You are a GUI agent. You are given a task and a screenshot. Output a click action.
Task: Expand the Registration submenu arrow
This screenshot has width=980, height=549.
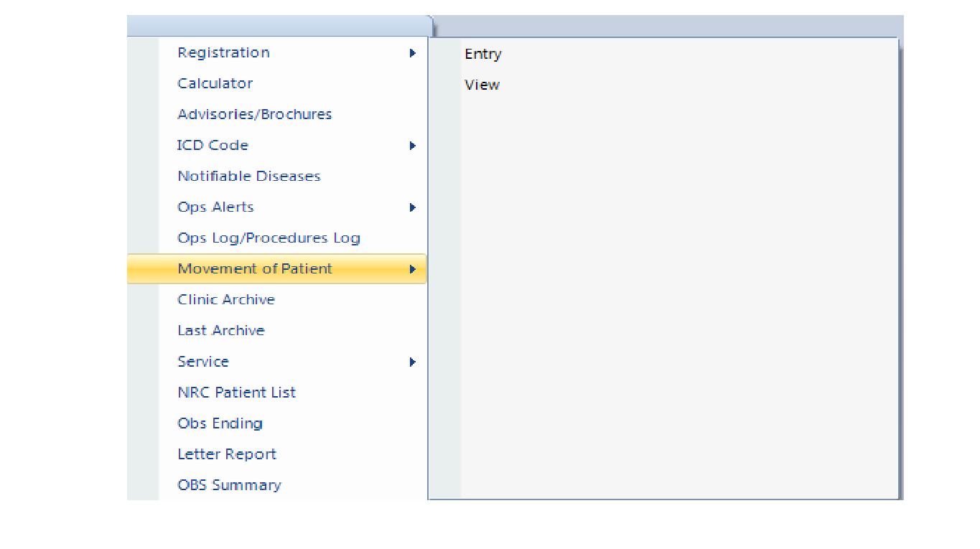[x=412, y=53]
